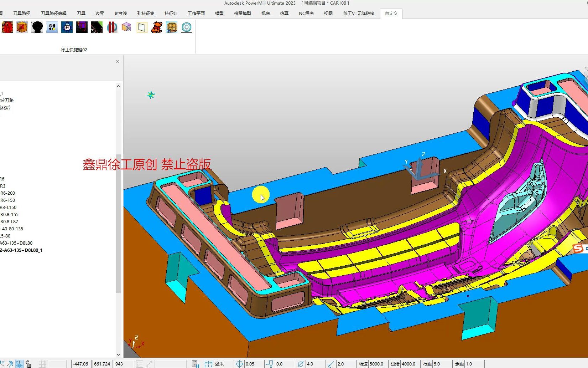
Task: Click the down arrow of explorer scrollbar
Action: click(x=119, y=354)
